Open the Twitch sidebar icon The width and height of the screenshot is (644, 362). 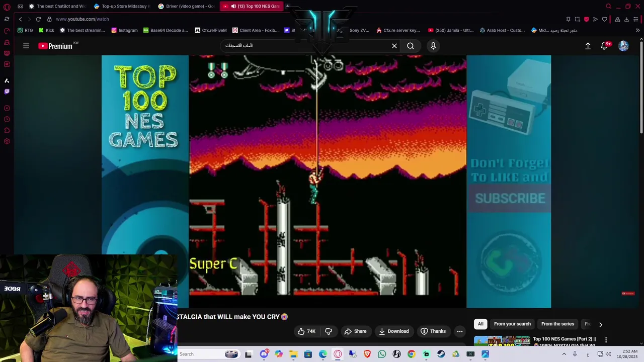click(7, 92)
